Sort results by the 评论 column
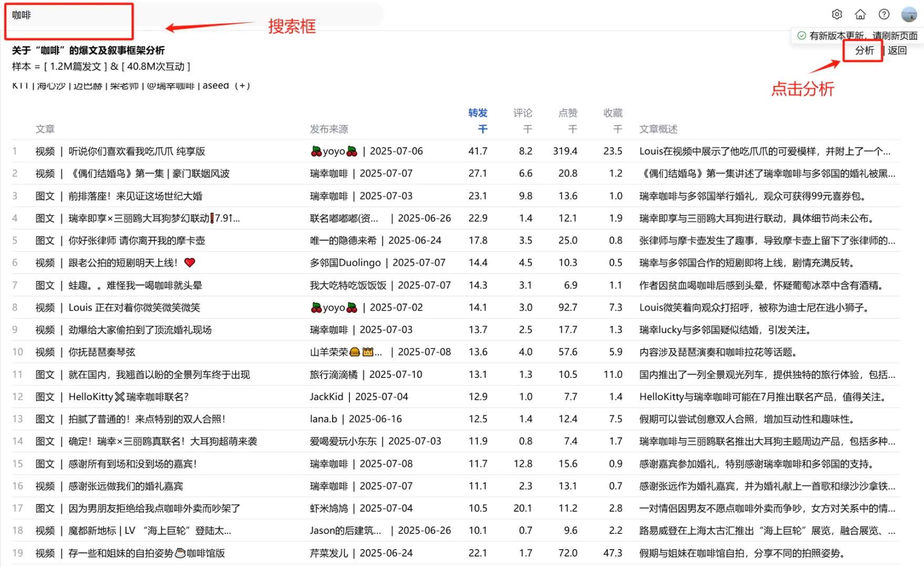 (x=523, y=112)
